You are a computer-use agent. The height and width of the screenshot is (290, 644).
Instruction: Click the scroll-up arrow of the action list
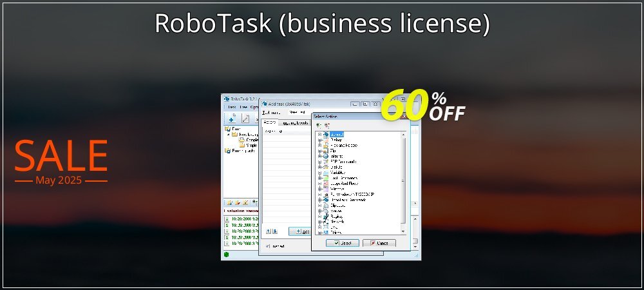click(x=403, y=134)
